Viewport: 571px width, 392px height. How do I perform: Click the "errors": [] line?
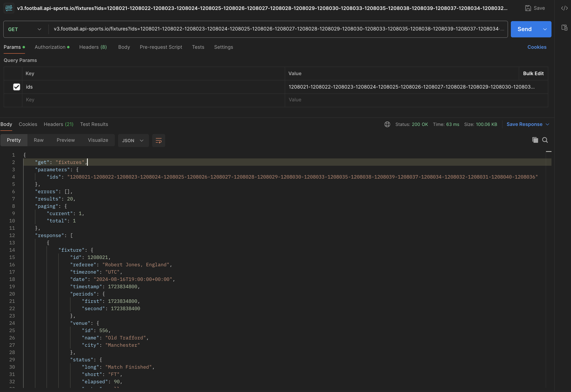[x=54, y=192]
